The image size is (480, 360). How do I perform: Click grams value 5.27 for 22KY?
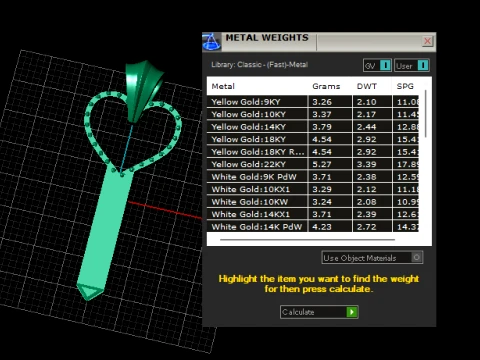tap(322, 164)
